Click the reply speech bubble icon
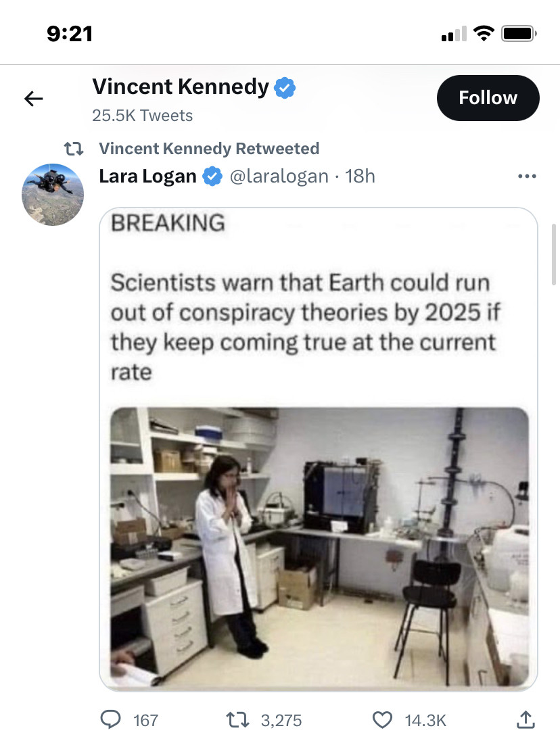Viewport: 560px width, 743px height. pos(110,719)
